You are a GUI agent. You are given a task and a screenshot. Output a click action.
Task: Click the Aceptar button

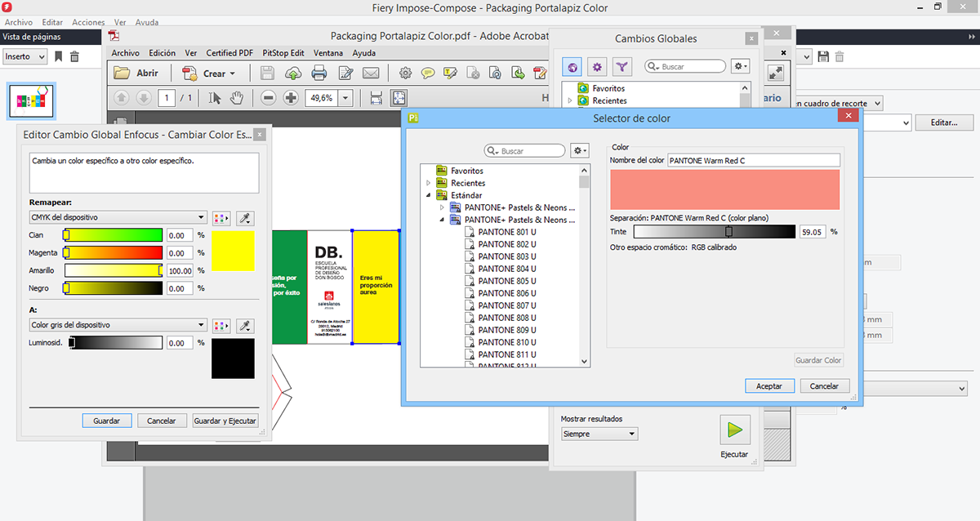coord(769,386)
